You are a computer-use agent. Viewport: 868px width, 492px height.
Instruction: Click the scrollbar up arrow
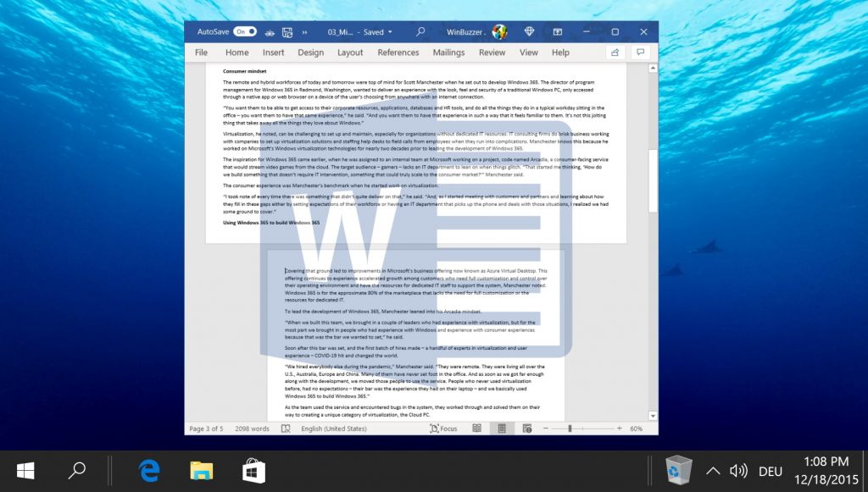(653, 68)
